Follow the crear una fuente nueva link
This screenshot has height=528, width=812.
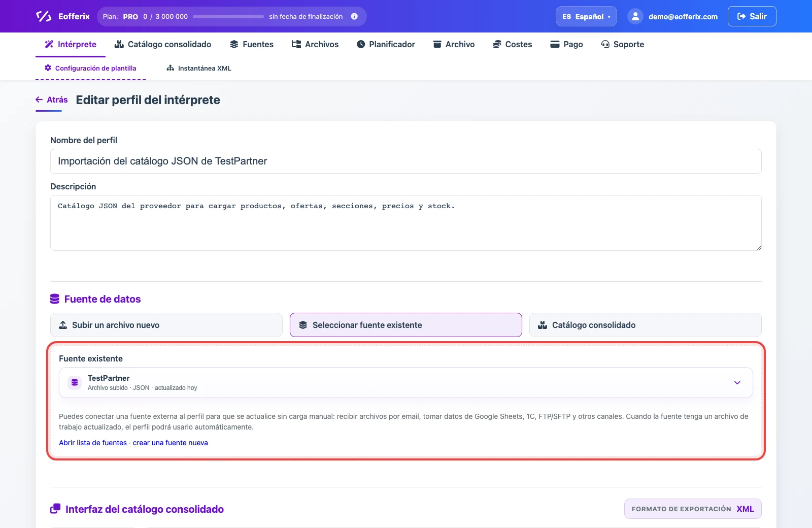click(171, 443)
